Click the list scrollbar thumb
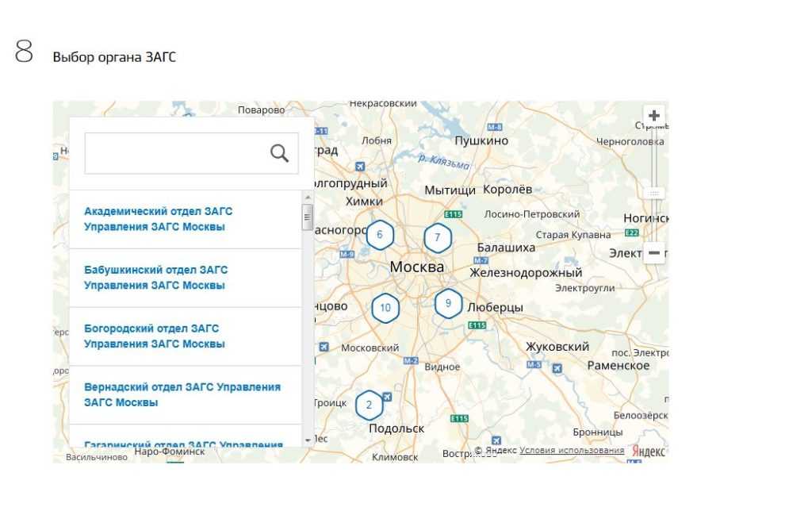 [308, 217]
